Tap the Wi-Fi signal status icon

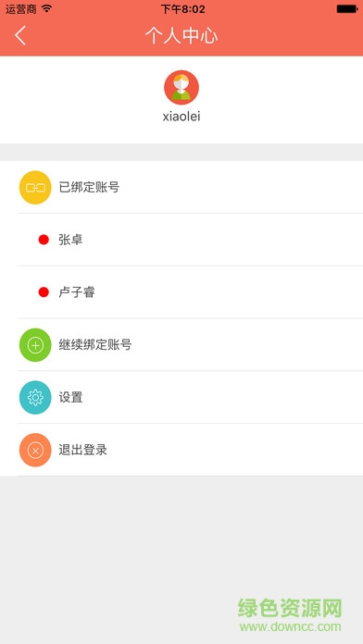click(47, 8)
